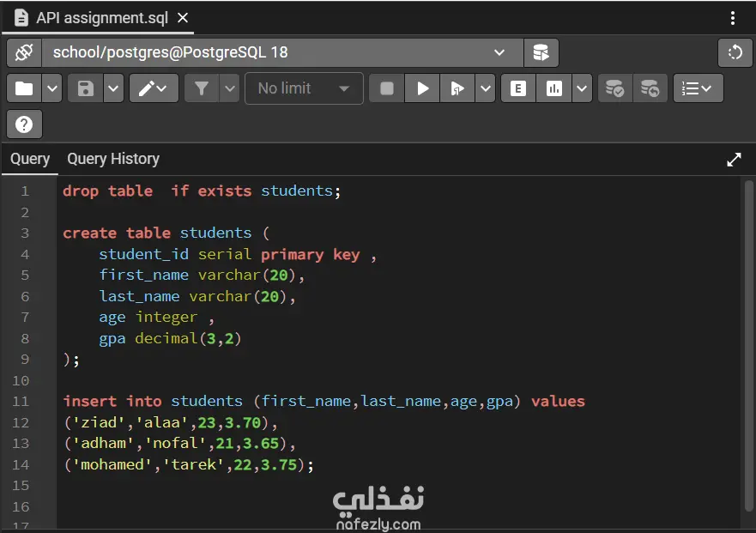756x533 pixels.
Task: Click the Explain (E) icon
Action: (x=518, y=88)
